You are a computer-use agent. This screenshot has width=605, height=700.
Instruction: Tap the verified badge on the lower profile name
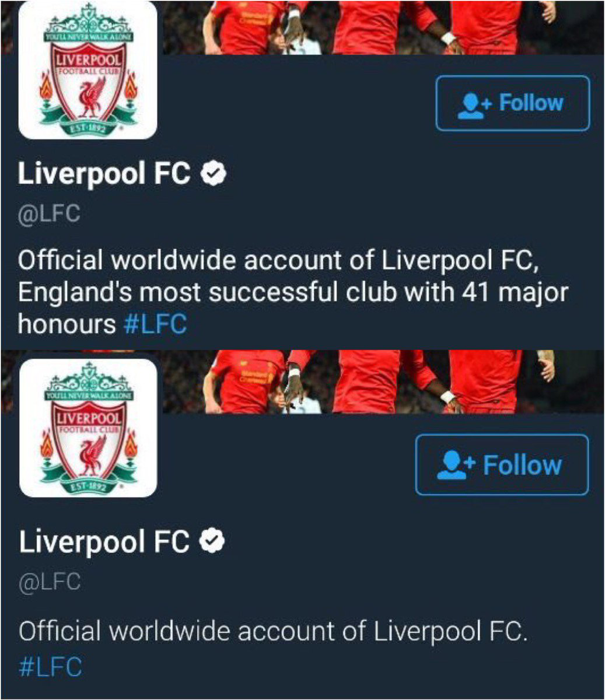click(x=212, y=542)
